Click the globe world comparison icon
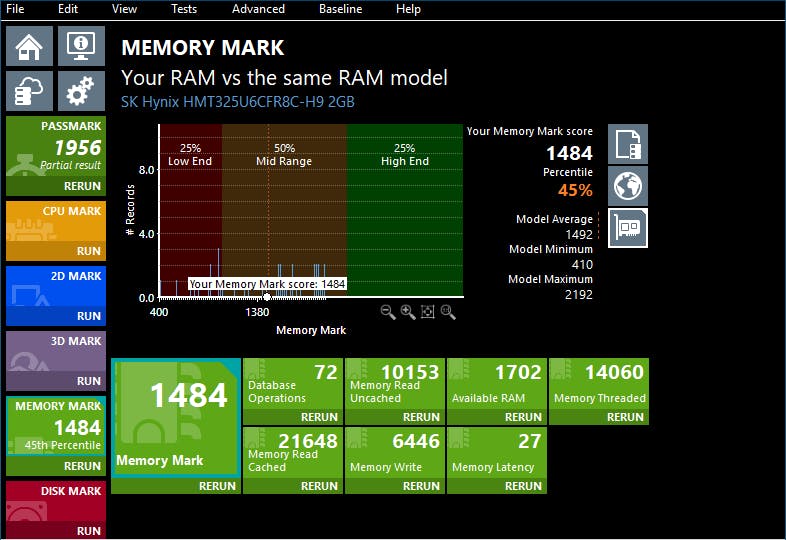The image size is (786, 540). [x=628, y=186]
